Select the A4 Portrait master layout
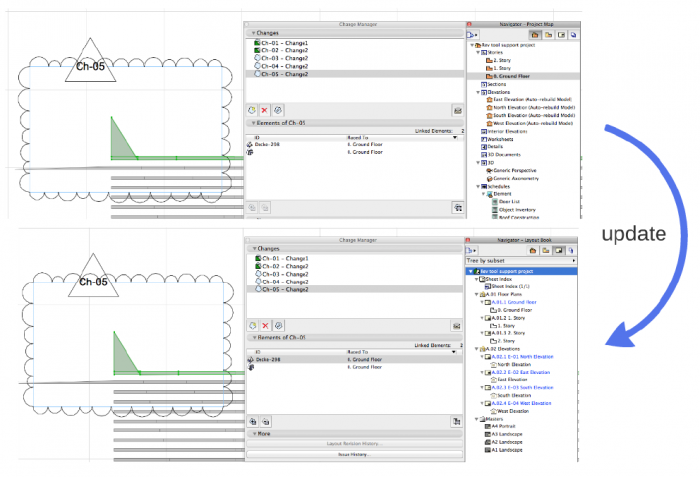 coord(500,426)
